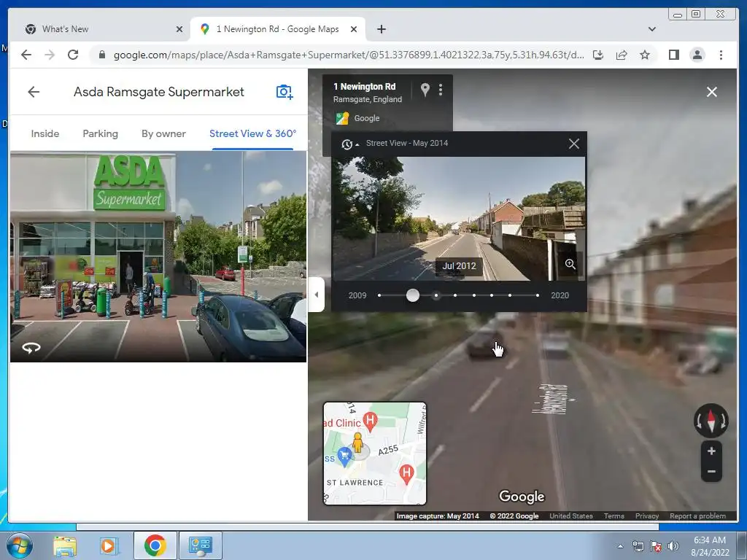747x560 pixels.
Task: Click United States region link
Action: 570,516
